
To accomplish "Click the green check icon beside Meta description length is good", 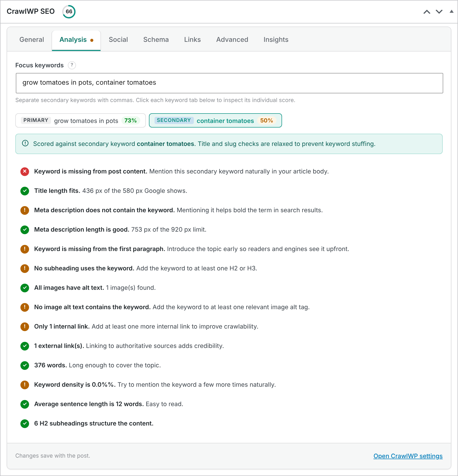I will click(25, 230).
